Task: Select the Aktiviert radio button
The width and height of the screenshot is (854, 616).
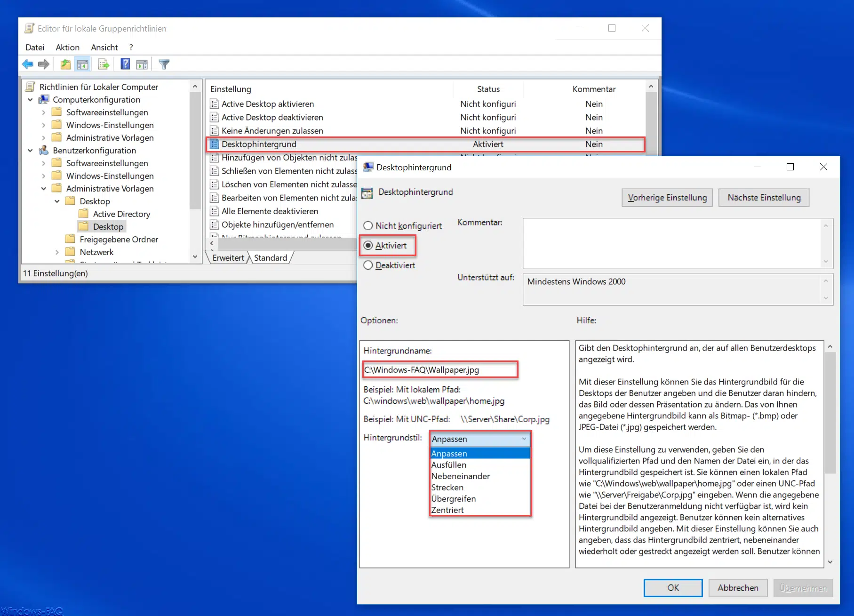Action: 368,245
